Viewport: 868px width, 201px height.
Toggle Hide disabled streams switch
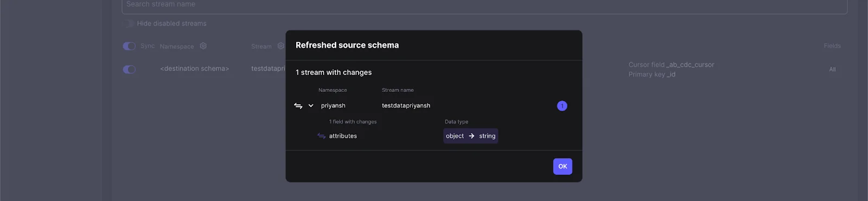pyautogui.click(x=128, y=23)
